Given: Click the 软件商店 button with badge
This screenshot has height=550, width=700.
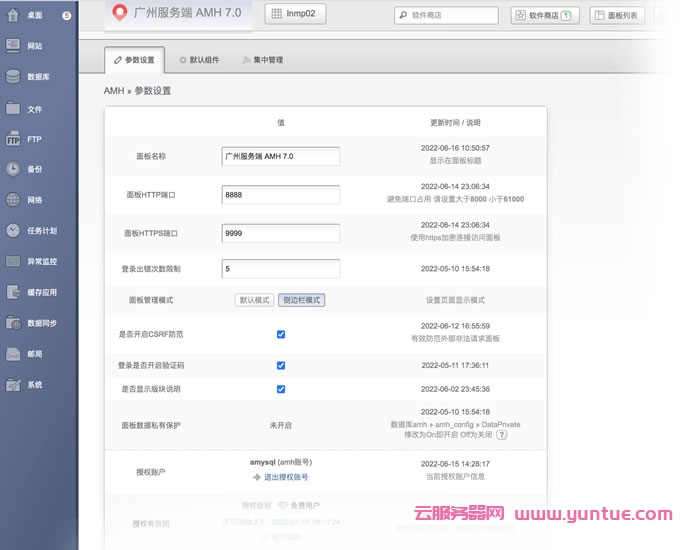Looking at the screenshot, I should (x=545, y=16).
